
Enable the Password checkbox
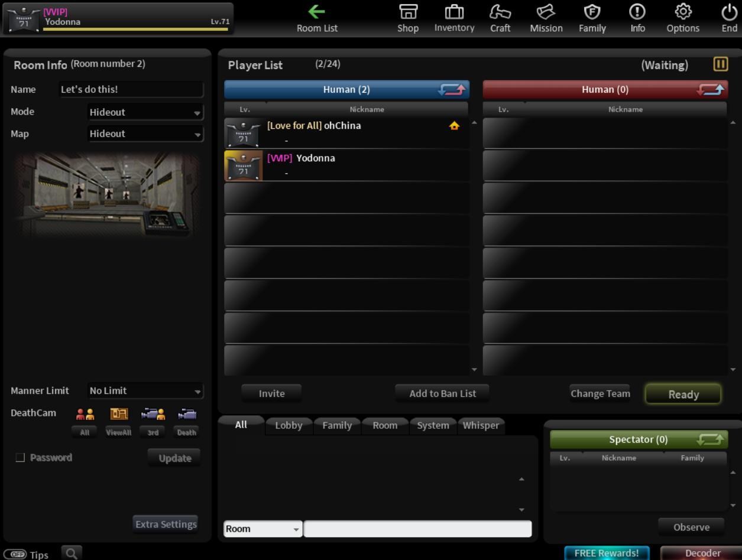tap(20, 457)
